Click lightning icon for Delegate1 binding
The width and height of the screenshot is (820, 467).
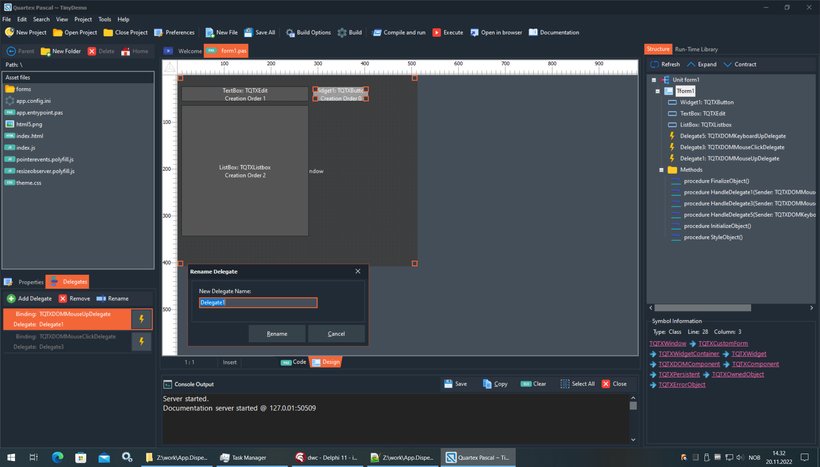click(141, 319)
